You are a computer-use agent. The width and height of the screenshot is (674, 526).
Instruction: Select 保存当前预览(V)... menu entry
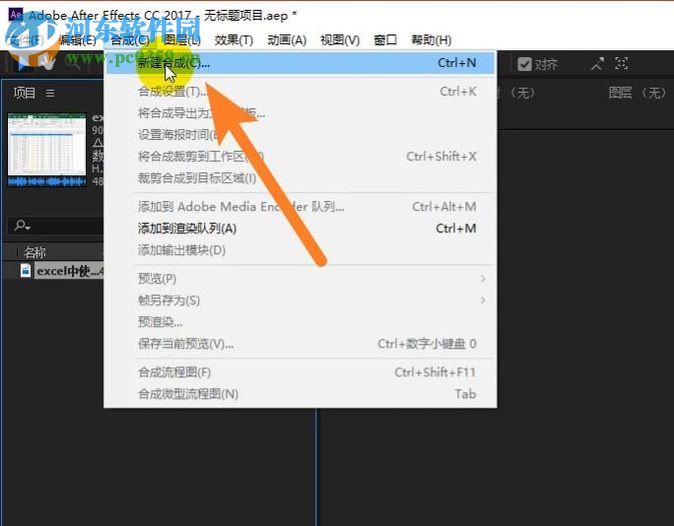300,343
